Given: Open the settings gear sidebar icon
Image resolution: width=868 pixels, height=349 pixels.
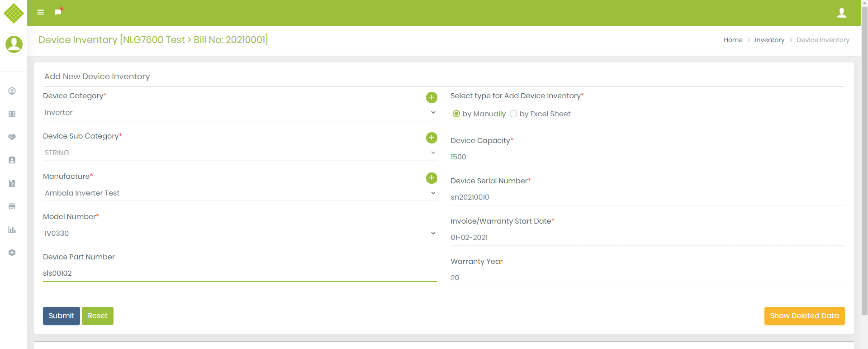Looking at the screenshot, I should [x=12, y=253].
